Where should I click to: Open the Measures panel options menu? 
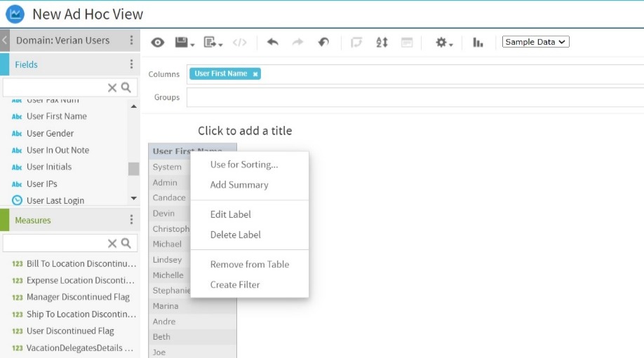coord(131,219)
